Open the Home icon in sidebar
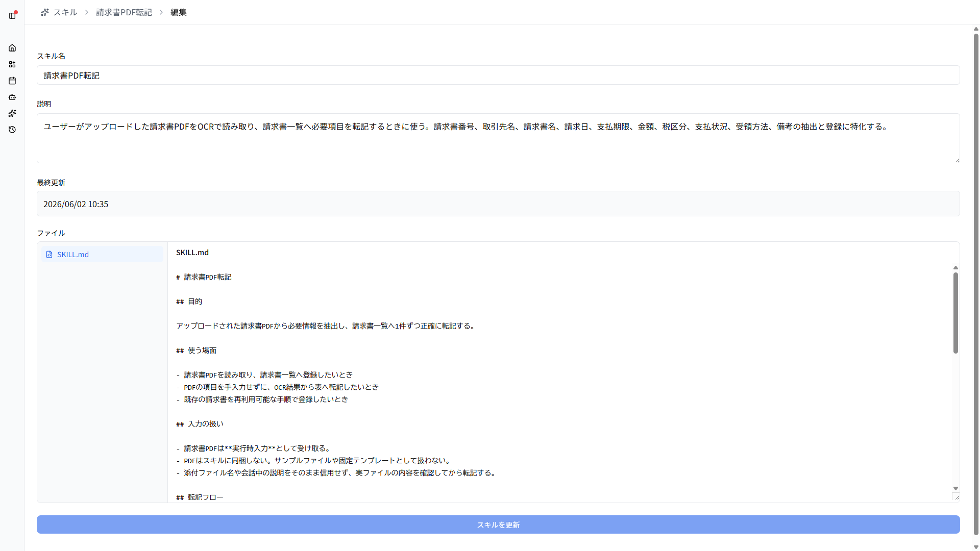This screenshot has width=980, height=551. click(12, 48)
